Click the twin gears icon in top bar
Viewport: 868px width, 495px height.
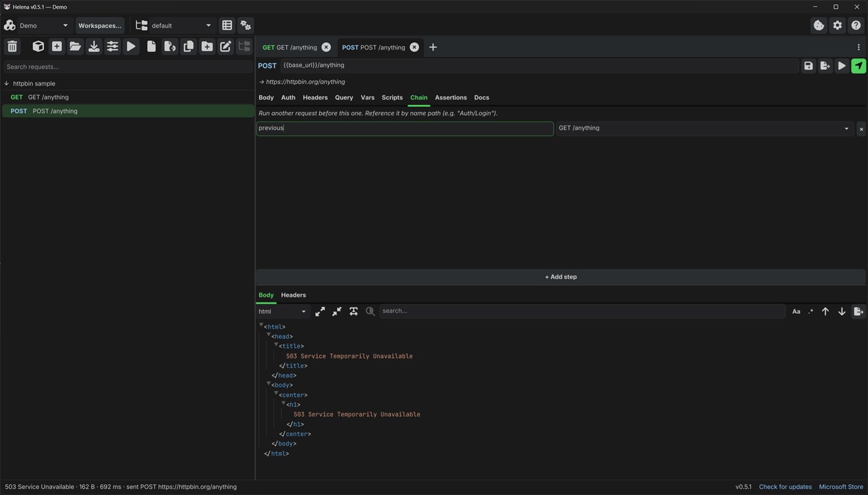click(x=246, y=25)
